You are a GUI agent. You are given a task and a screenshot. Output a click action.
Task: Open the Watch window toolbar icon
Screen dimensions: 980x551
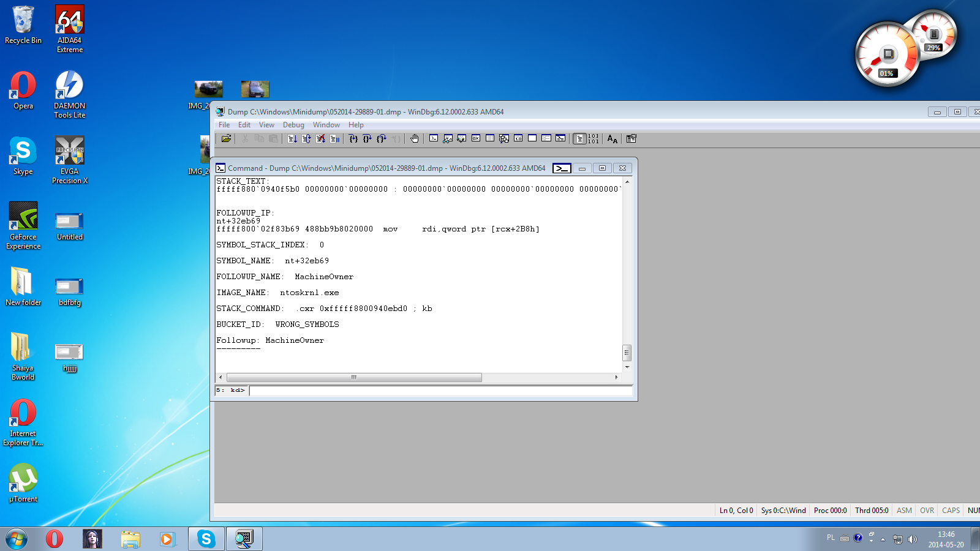[x=448, y=139]
